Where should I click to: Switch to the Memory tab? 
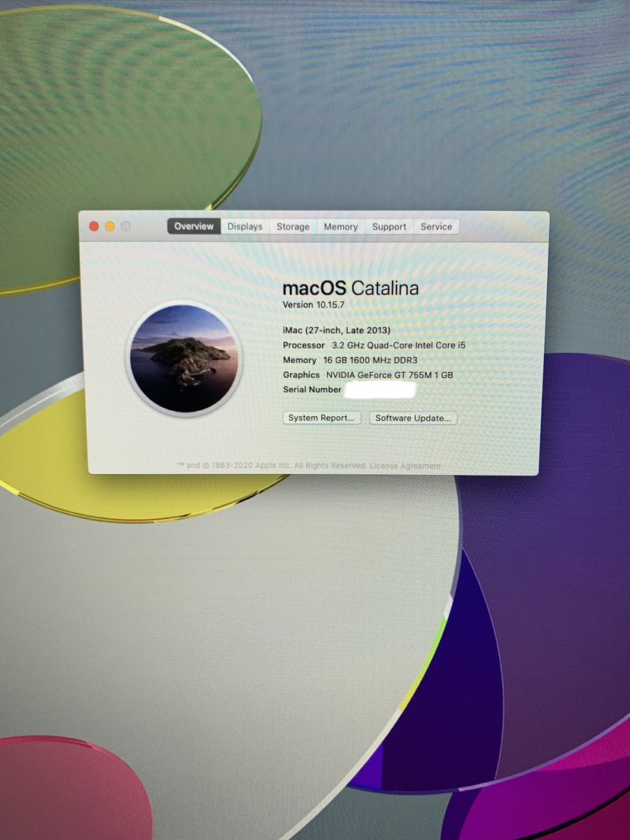(x=341, y=227)
